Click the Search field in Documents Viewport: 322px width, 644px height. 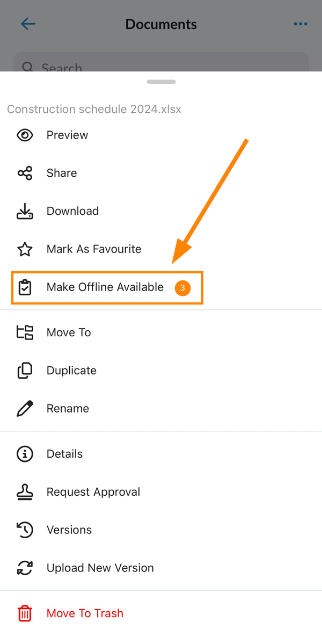coord(161,62)
